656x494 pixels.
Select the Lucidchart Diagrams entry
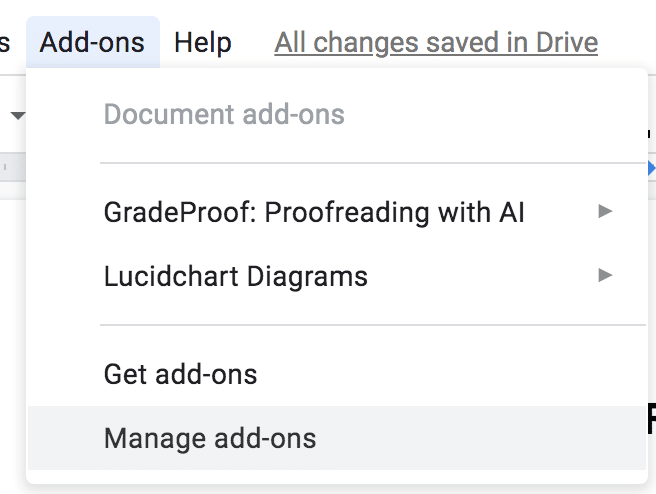(x=236, y=276)
